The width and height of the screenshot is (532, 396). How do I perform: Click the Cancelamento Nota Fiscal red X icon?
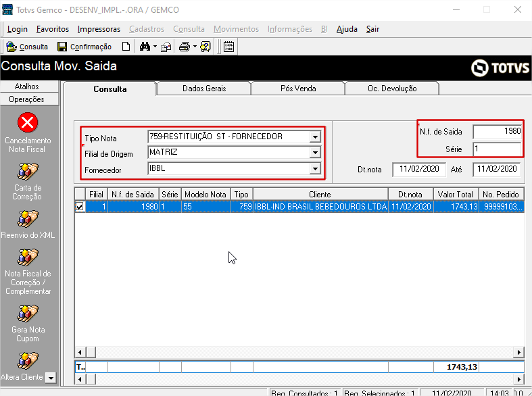click(28, 122)
